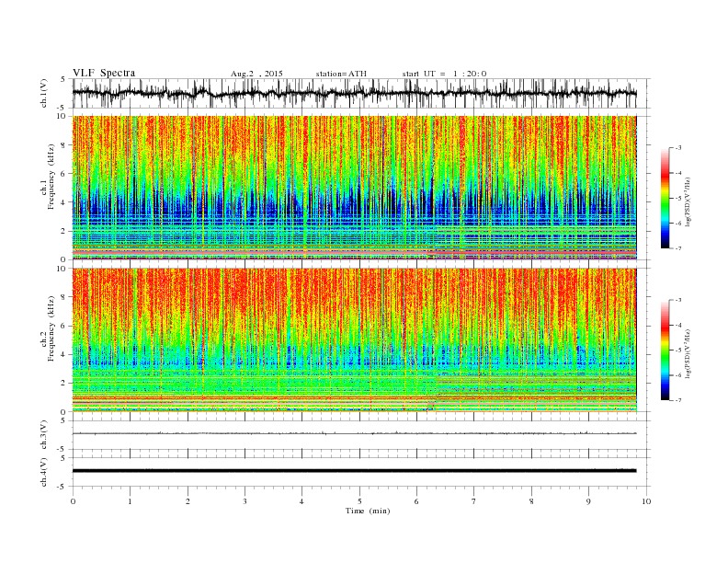Click the "ch.1(V)" axis label
728x563 pixels.
[x=44, y=95]
